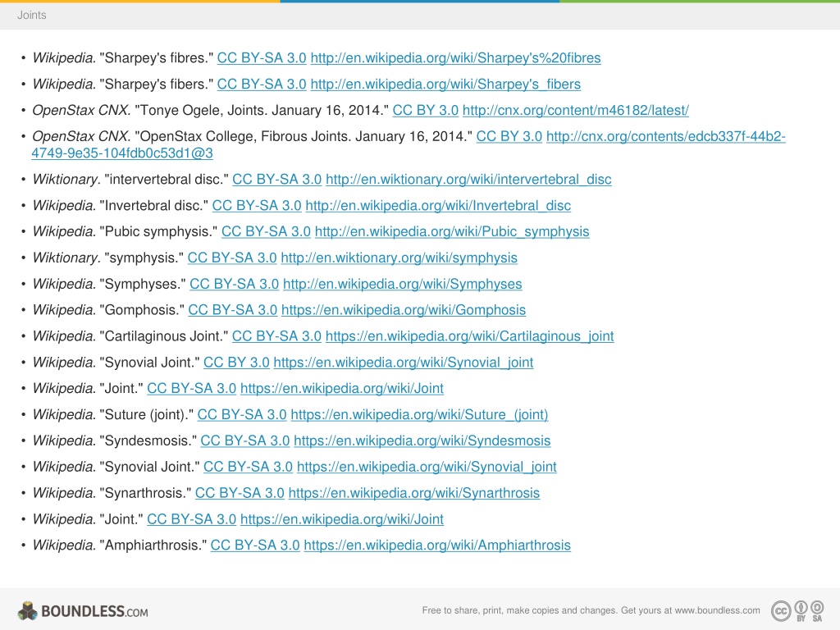Click the "Cartilaginous Joint." entry title text
Image resolution: width=840 pixels, height=630 pixels.
[x=164, y=336]
